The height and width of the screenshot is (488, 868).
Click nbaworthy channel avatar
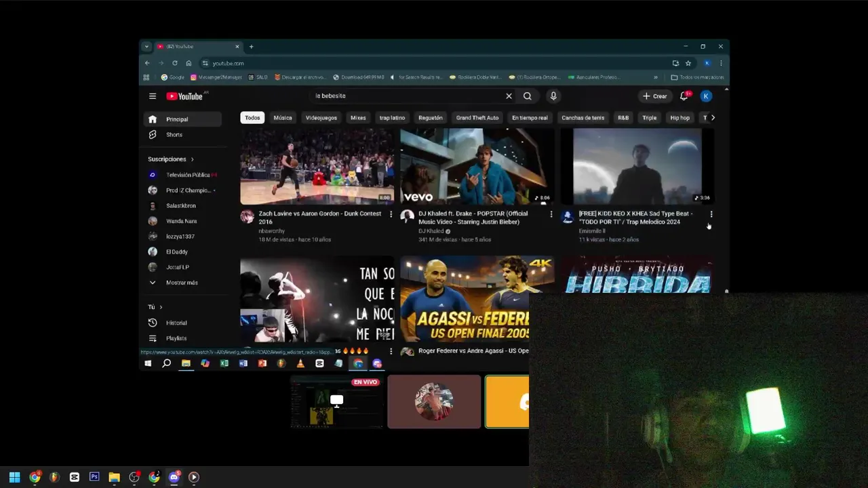(247, 217)
